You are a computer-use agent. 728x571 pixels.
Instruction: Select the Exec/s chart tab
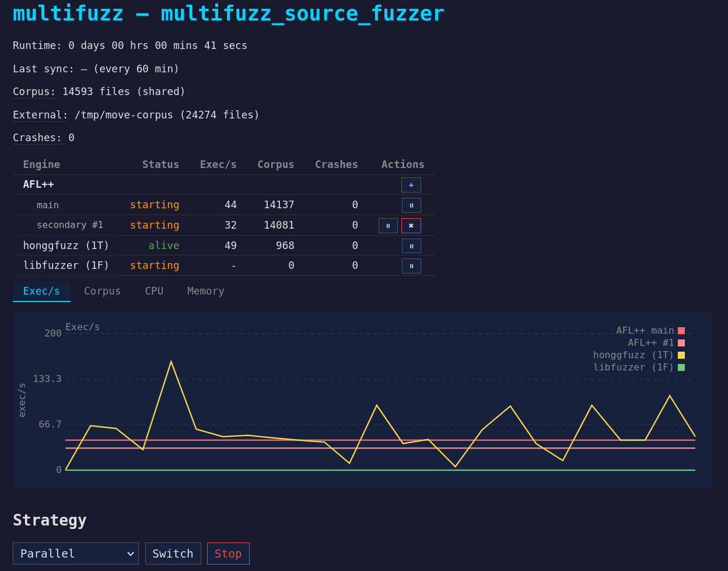[x=41, y=290]
